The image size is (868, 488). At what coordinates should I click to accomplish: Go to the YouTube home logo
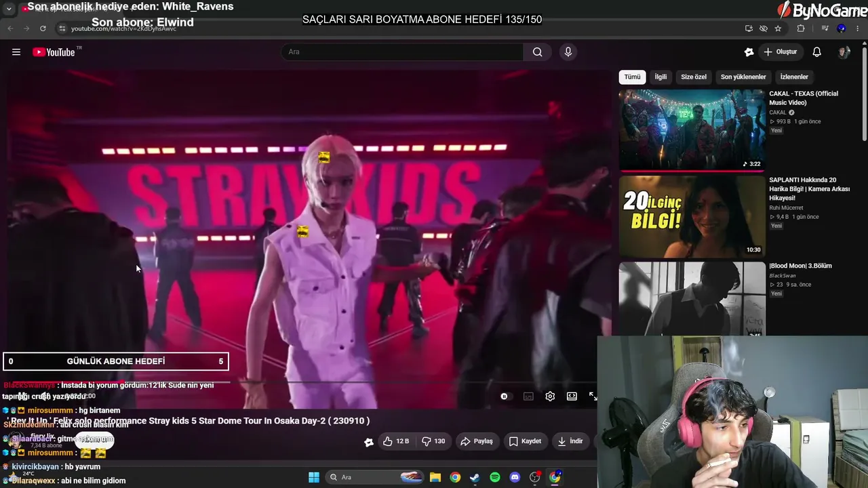pyautogui.click(x=54, y=52)
